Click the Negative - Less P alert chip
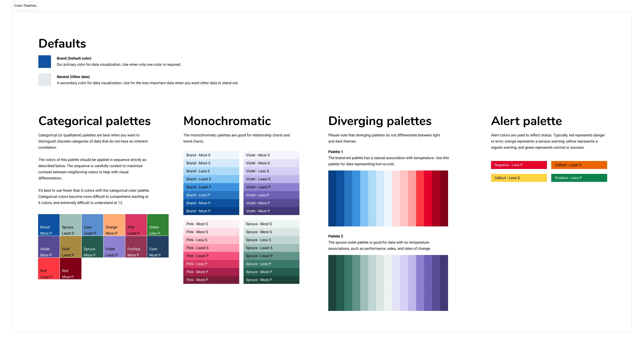 click(519, 165)
